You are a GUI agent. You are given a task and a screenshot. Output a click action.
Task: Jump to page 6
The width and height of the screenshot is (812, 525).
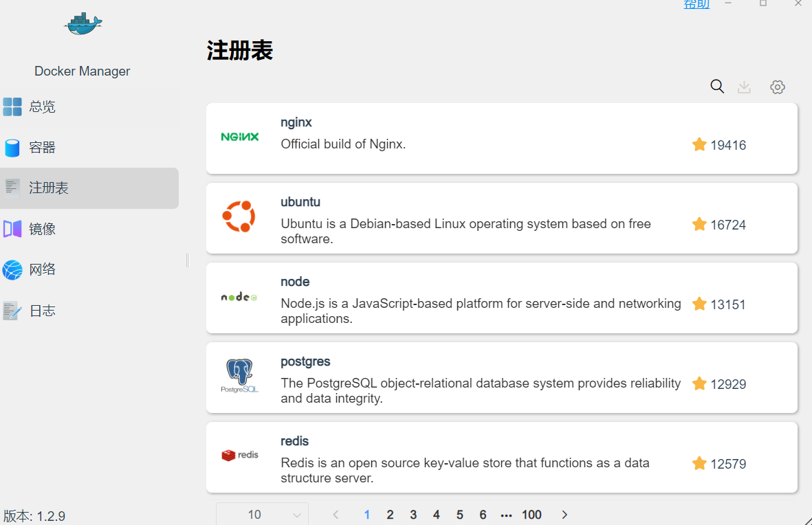(x=483, y=515)
